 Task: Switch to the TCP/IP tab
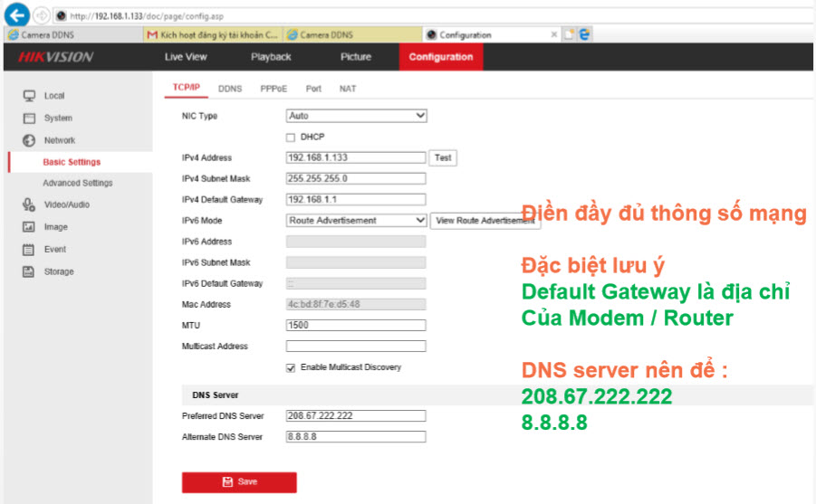[x=187, y=88]
